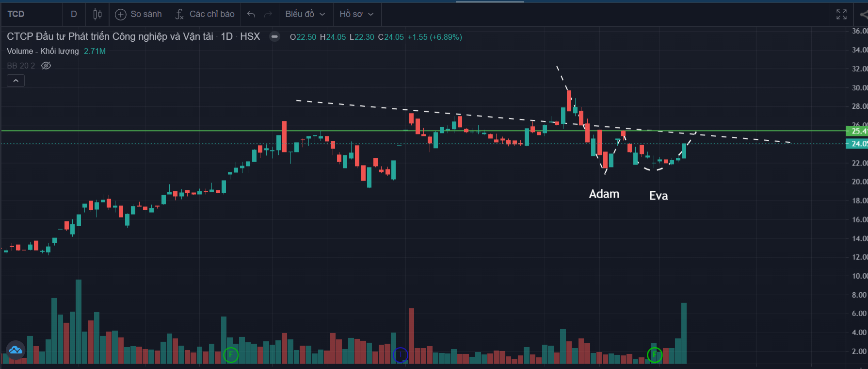Redo the undone chart action
868x369 pixels.
(x=268, y=14)
